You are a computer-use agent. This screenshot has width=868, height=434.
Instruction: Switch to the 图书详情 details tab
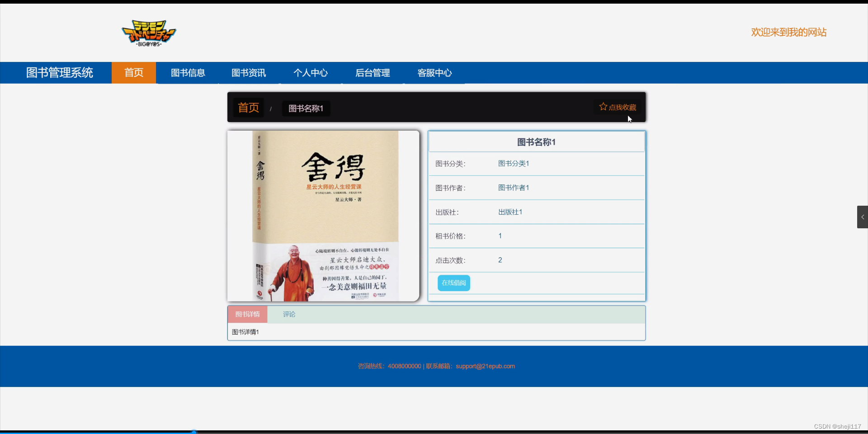pos(247,314)
